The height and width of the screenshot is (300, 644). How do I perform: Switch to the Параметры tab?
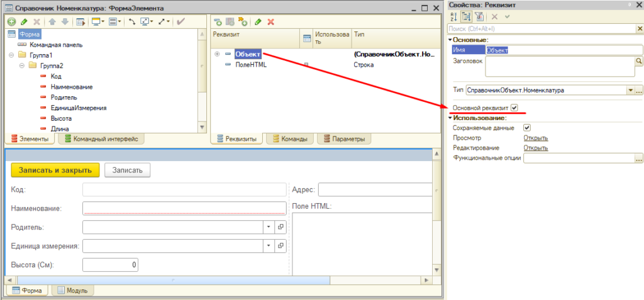(344, 139)
